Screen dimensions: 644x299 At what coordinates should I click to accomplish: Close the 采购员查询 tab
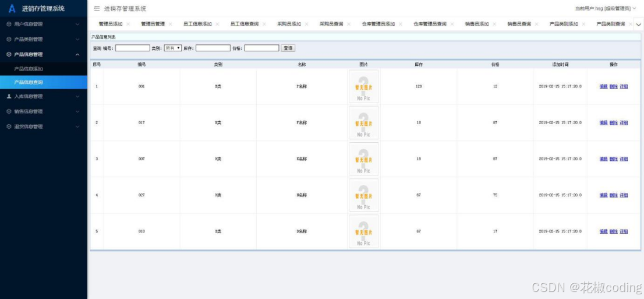pos(349,24)
